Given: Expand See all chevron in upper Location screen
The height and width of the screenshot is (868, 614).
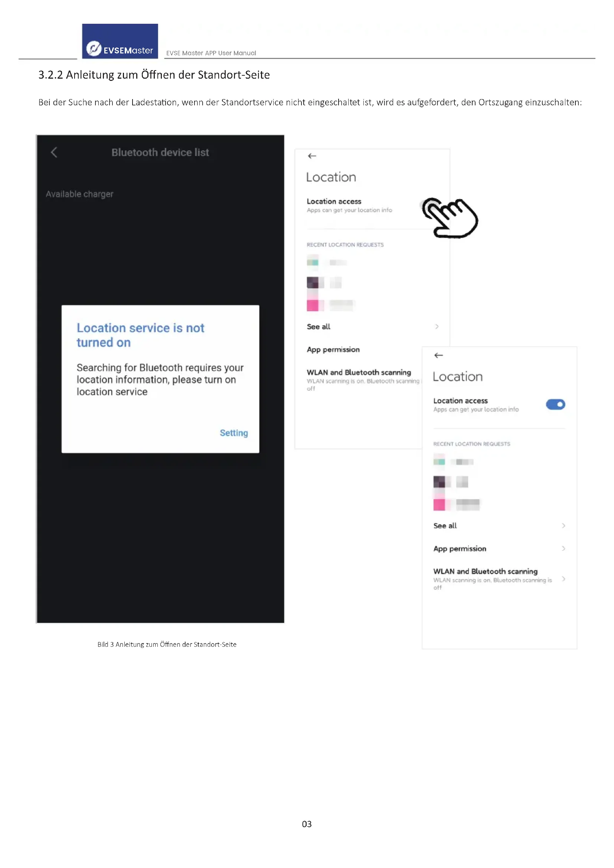Looking at the screenshot, I should (437, 327).
